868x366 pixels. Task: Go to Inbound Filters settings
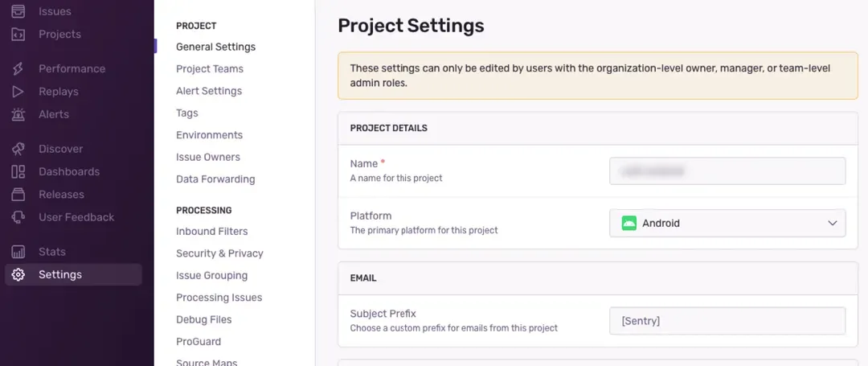(212, 232)
